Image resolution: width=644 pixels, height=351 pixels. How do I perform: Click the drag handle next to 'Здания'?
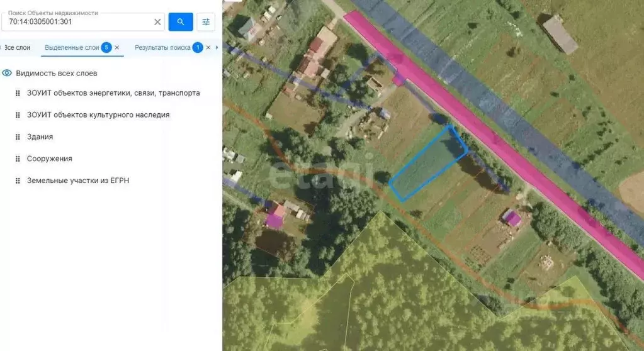pos(18,137)
